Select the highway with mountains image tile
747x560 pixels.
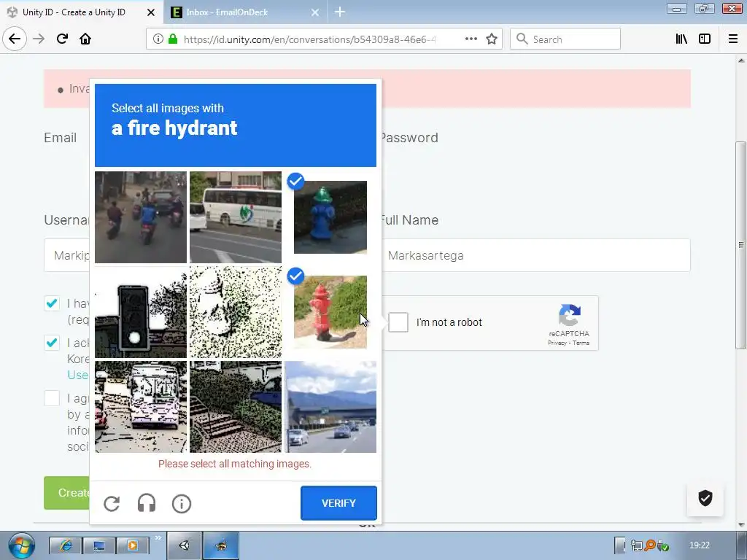pos(330,407)
